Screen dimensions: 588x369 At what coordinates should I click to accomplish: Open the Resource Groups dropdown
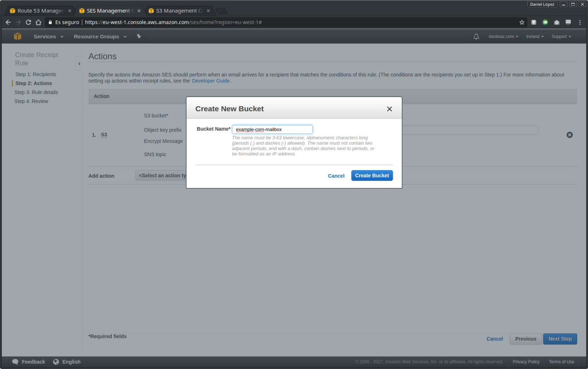100,37
